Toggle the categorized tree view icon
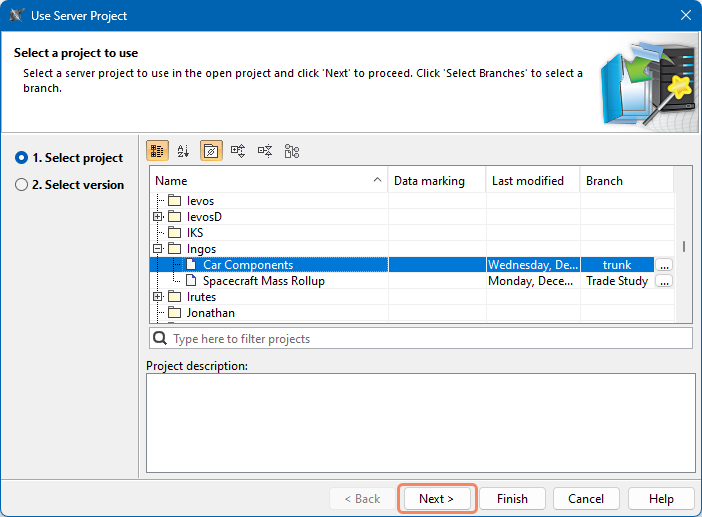Viewport: 702px width, 517px height. coord(157,151)
